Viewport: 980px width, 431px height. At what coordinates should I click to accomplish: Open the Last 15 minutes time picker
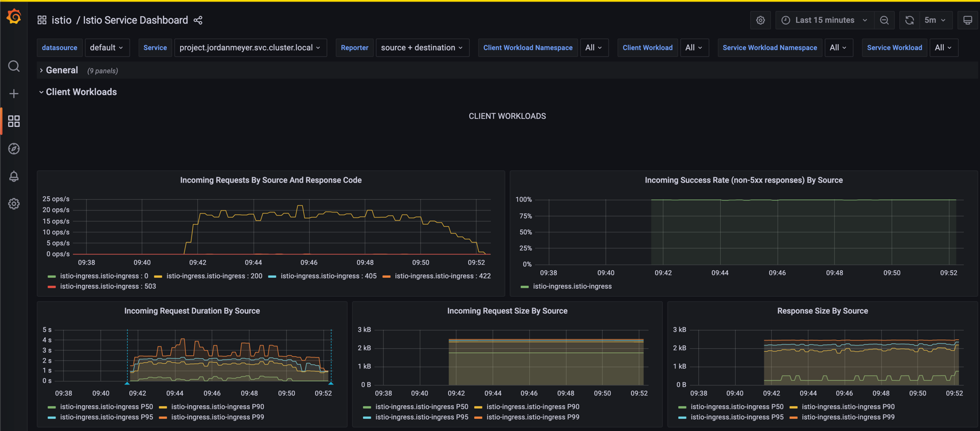pos(825,20)
